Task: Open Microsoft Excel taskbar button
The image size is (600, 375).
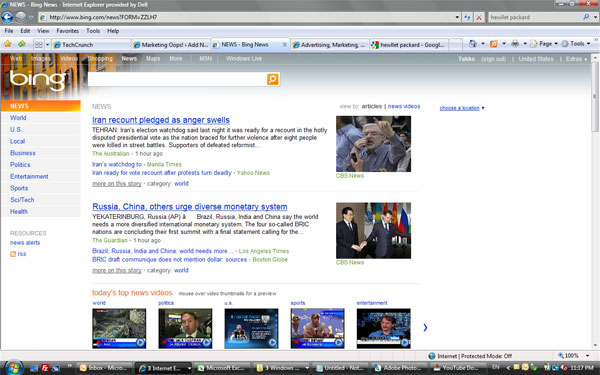Action: pos(222,368)
